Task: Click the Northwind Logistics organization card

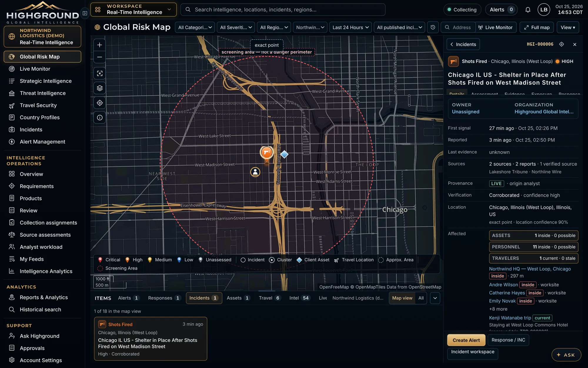Action: (x=42, y=37)
